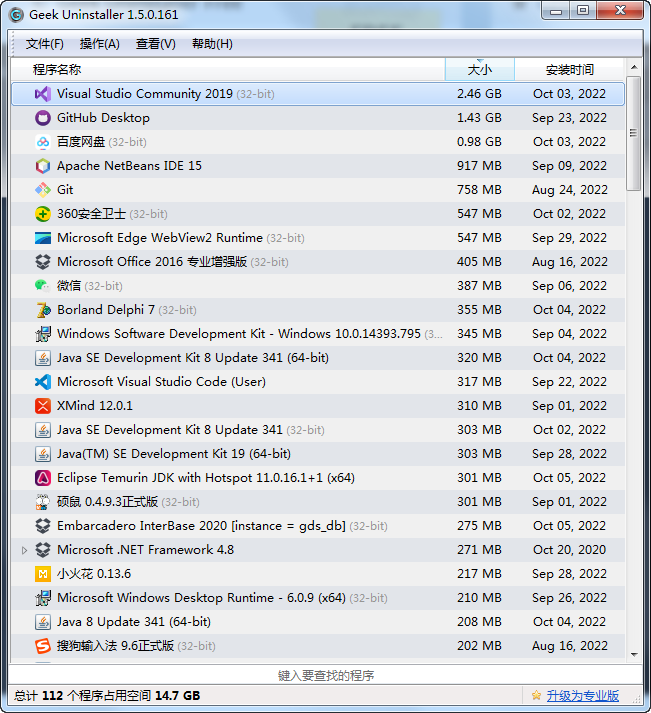Sort by the 程序名称 column header

click(227, 70)
